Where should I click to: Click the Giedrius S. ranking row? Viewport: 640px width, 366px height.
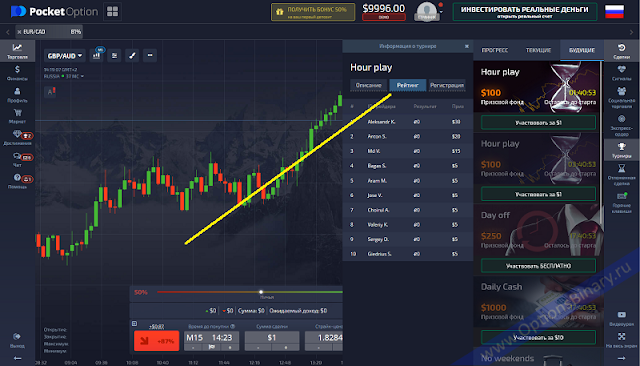[x=407, y=254]
